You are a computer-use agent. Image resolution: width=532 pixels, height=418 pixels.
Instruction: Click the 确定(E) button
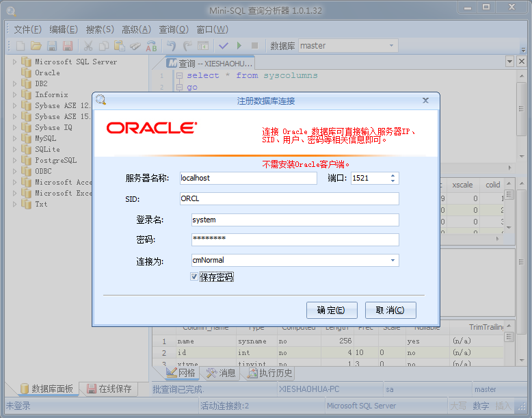(332, 310)
